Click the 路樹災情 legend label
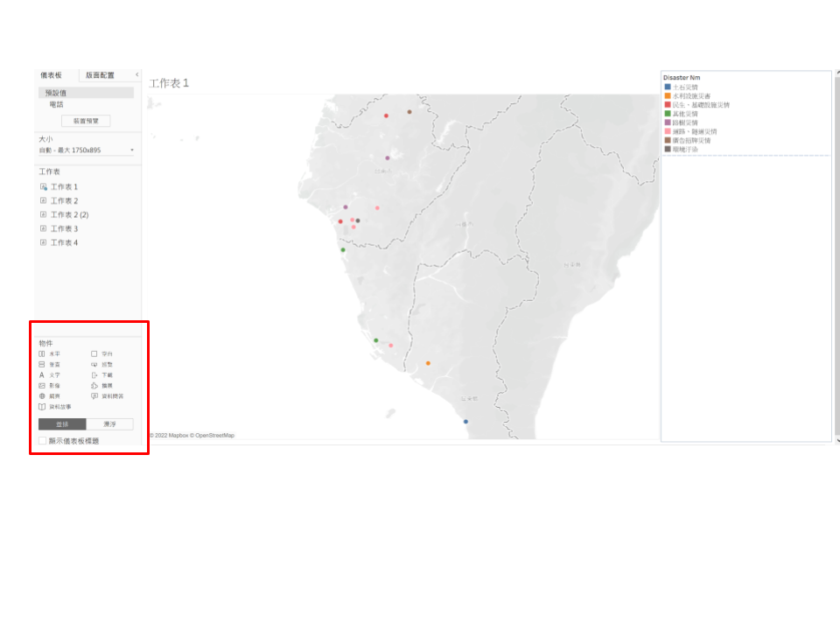The height and width of the screenshot is (630, 840). [685, 122]
